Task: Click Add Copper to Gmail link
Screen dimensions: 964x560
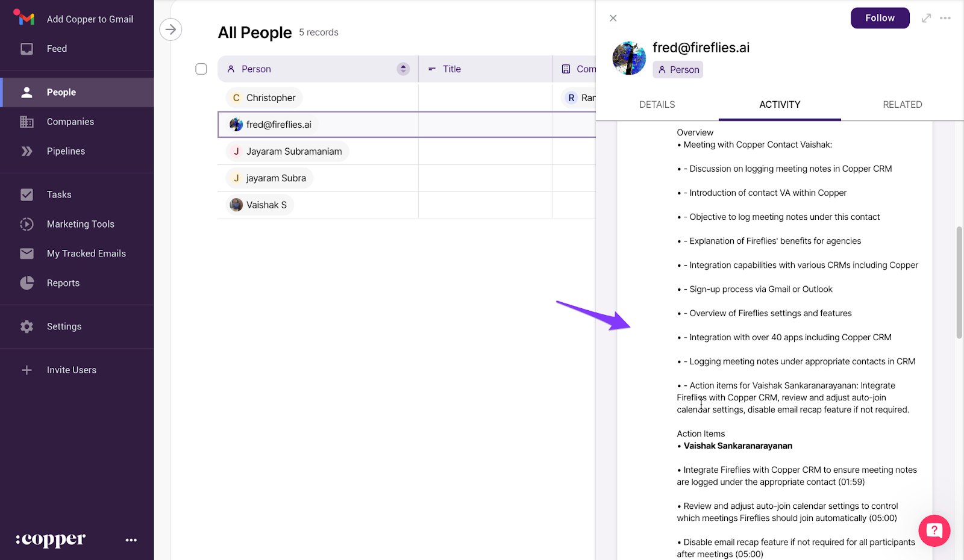Action: coord(90,19)
